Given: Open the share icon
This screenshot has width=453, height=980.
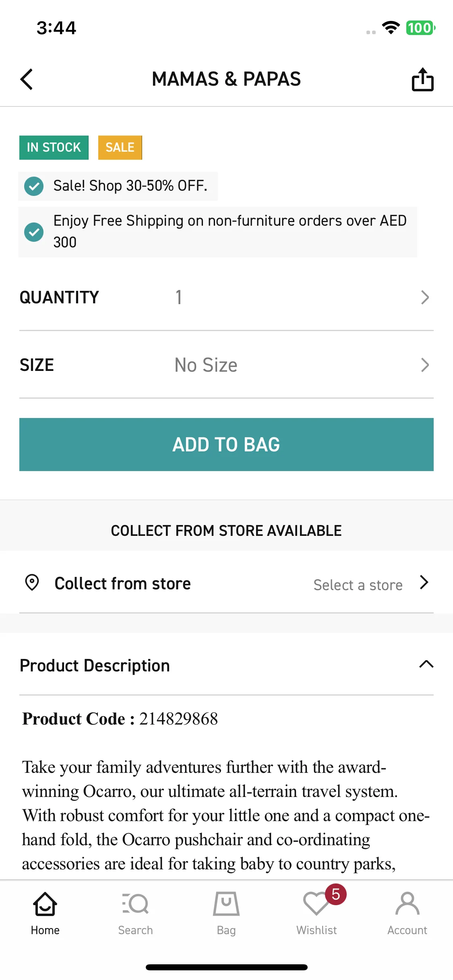Looking at the screenshot, I should click(x=422, y=79).
